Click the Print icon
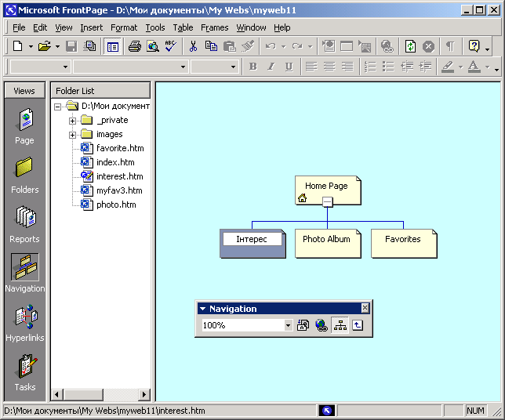The height and width of the screenshot is (420, 505). point(135,46)
